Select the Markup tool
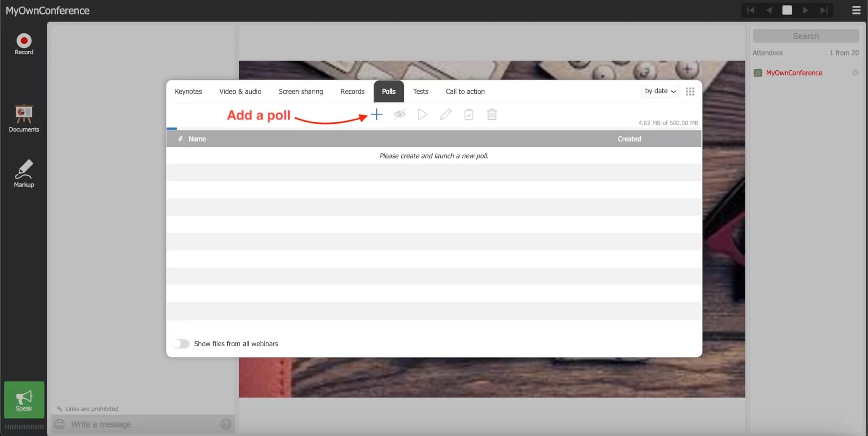 [x=24, y=174]
